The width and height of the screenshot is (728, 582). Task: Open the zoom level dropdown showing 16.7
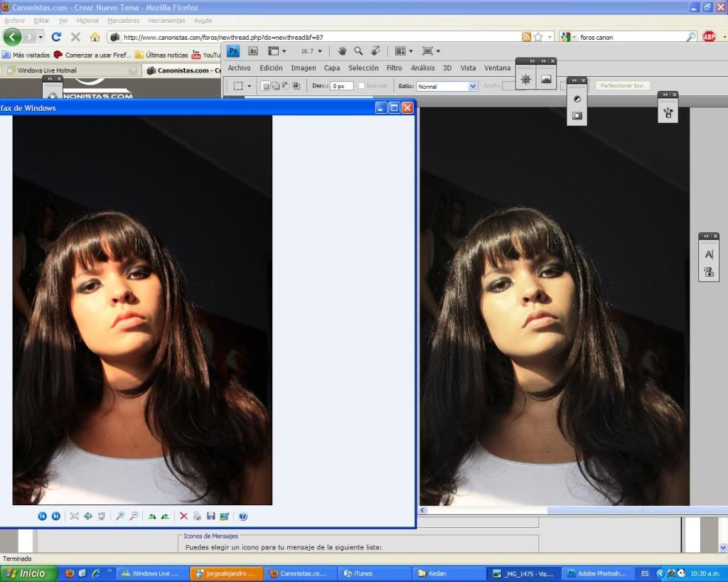[311, 51]
